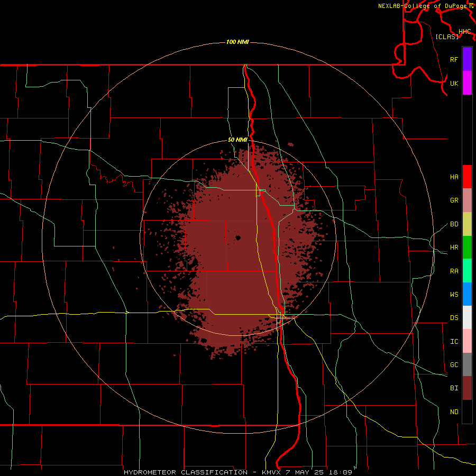Click the RF purple legend swatch
This screenshot has height=476, width=476.
467,59
